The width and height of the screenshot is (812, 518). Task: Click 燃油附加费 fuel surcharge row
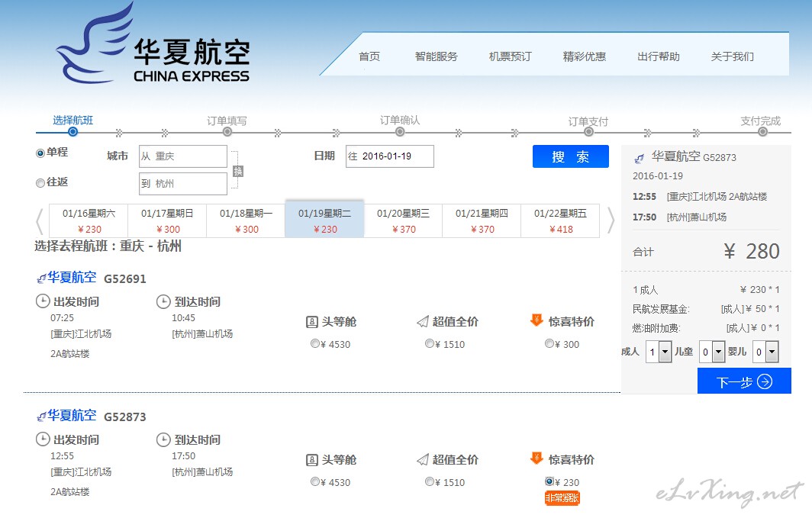(x=706, y=328)
